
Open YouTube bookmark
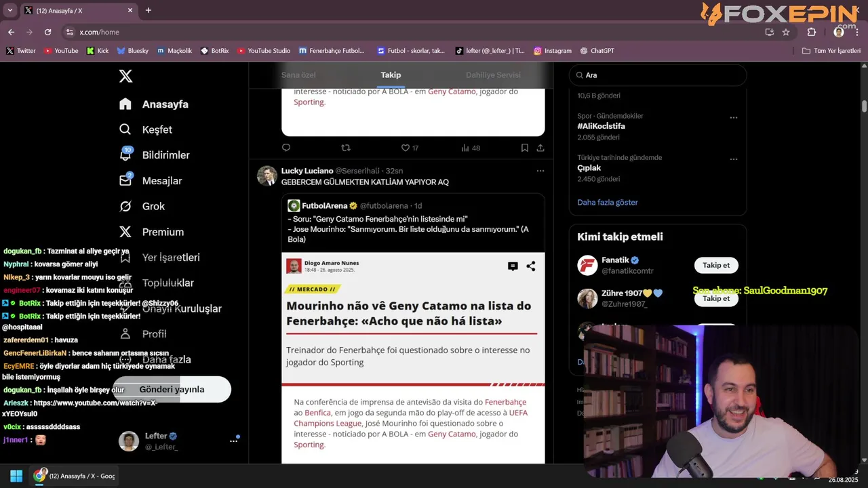[61, 51]
